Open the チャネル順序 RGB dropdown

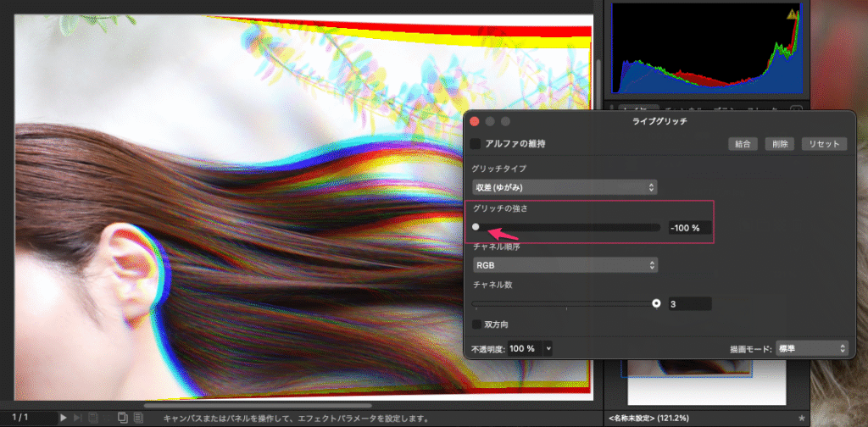click(565, 265)
